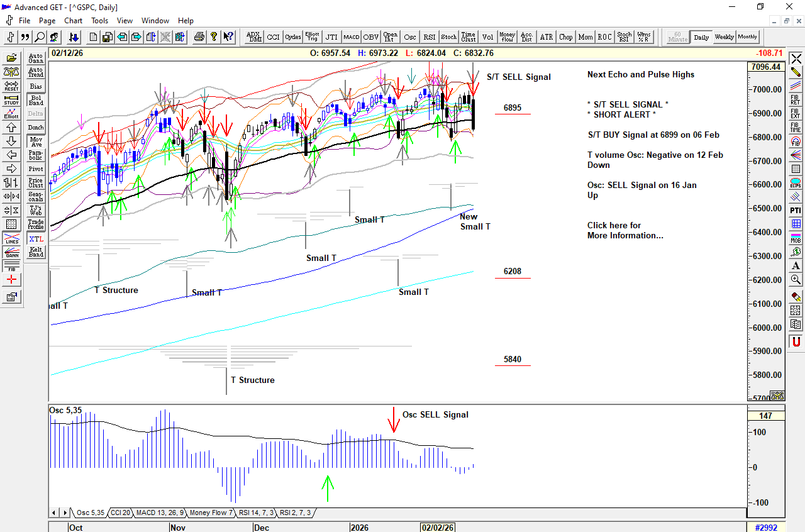Click the MACD indicator button in toolbar
This screenshot has height=532, width=805.
351,37
